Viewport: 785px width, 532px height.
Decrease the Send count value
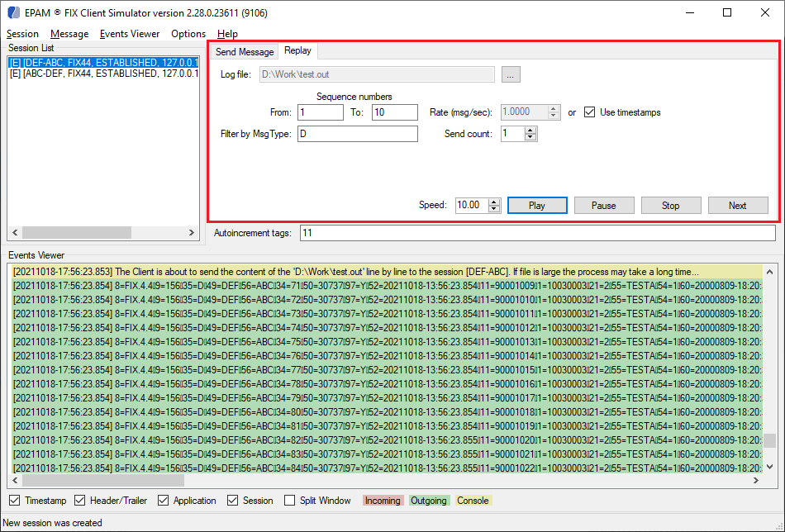(530, 137)
